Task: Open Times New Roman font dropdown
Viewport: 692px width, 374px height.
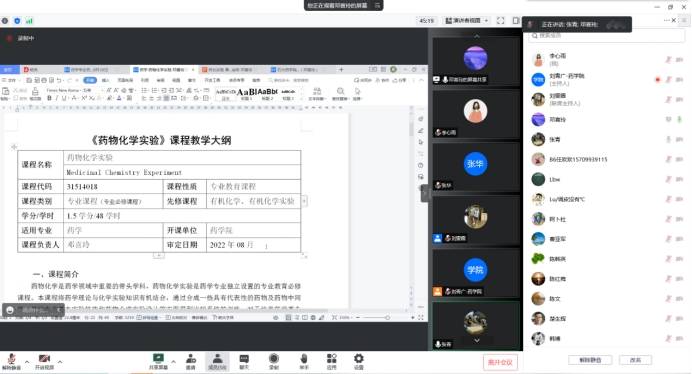Action: [63, 90]
